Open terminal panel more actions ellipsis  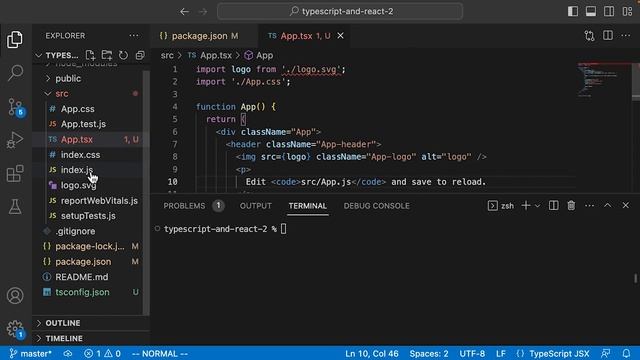click(589, 205)
